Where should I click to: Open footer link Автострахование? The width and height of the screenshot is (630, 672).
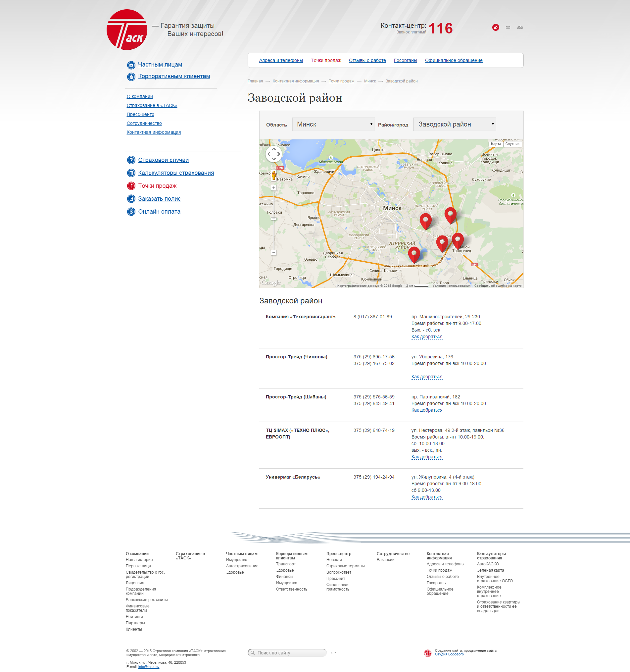tap(242, 566)
